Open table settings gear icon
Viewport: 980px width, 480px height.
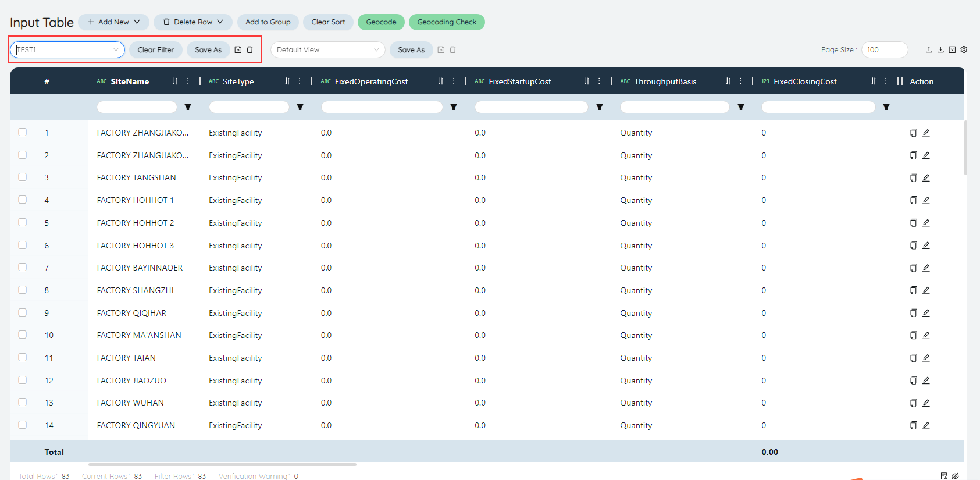point(964,49)
